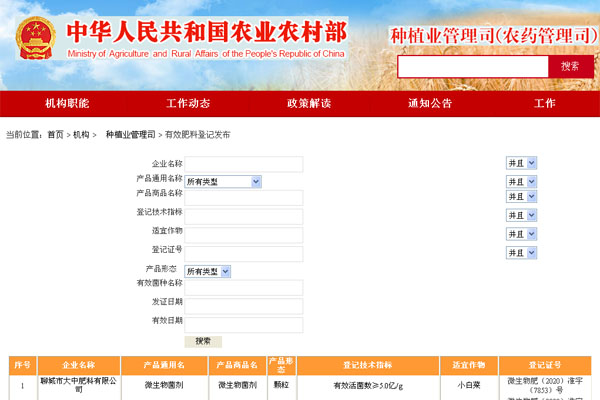600x400 pixels.
Task: Open the 并且 dropdown beside 适宜作物 row
Action: tap(521, 233)
